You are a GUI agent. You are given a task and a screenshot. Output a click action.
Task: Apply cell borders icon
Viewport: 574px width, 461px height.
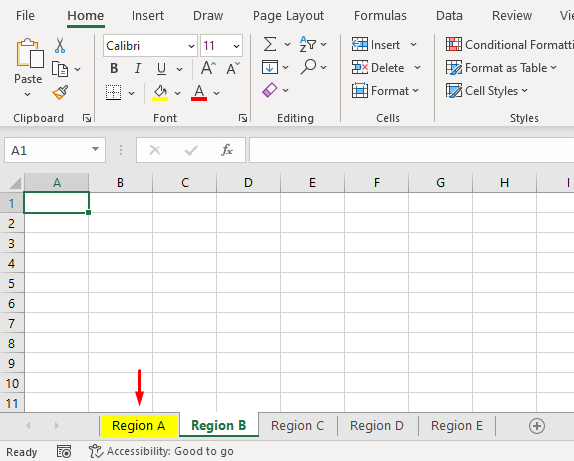pos(113,93)
